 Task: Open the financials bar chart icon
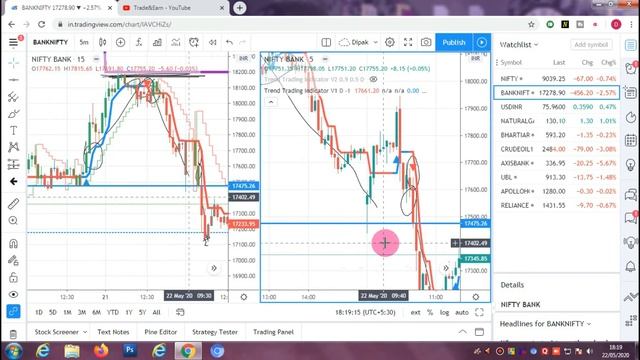pos(157,42)
